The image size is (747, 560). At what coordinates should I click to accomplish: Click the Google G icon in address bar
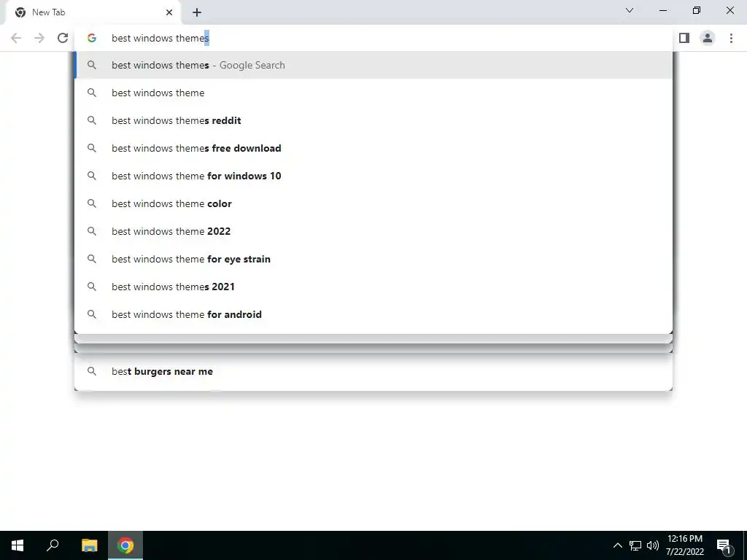pyautogui.click(x=92, y=38)
